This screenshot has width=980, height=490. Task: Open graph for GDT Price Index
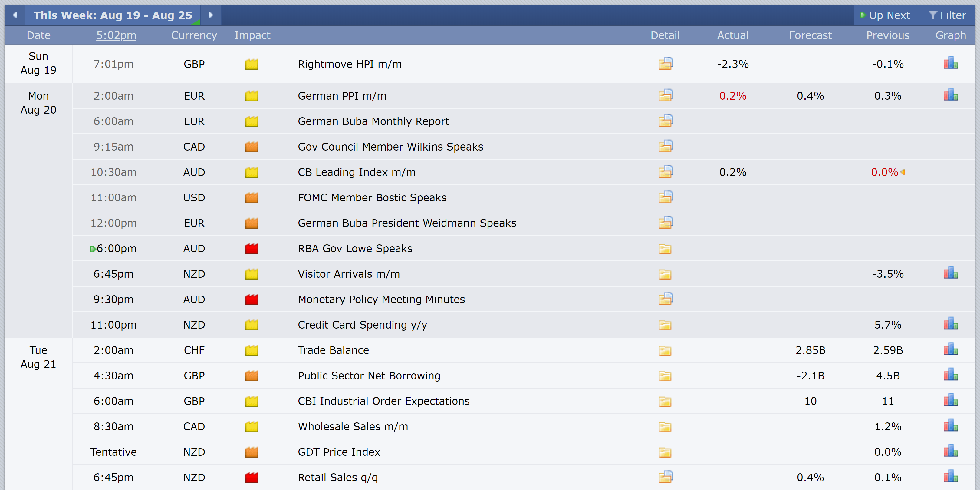[950, 452]
